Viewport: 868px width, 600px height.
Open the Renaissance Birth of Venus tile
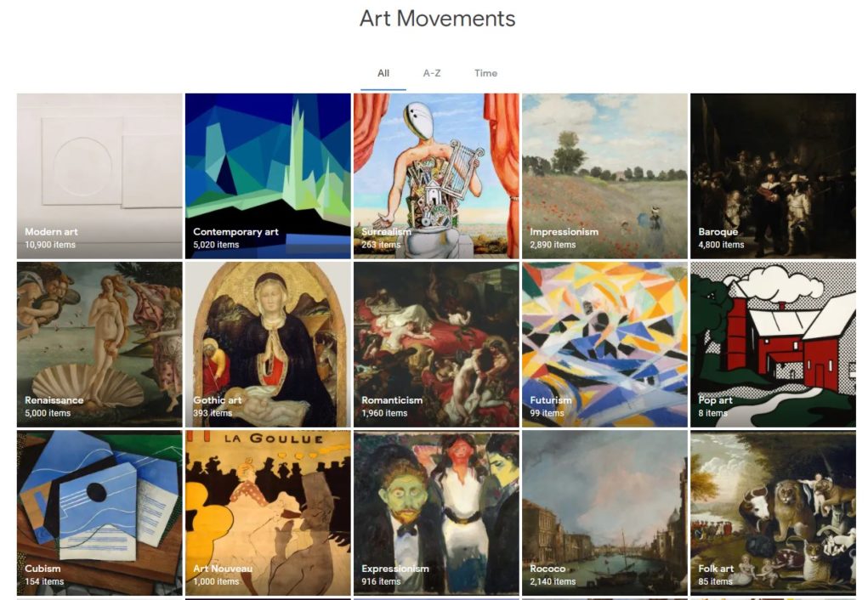tap(99, 344)
